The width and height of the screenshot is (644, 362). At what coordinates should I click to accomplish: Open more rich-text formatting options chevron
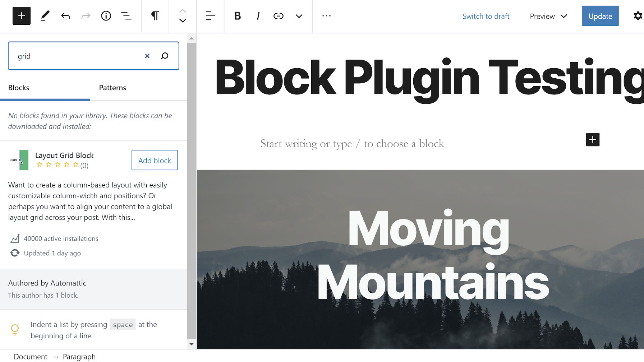[x=299, y=16]
